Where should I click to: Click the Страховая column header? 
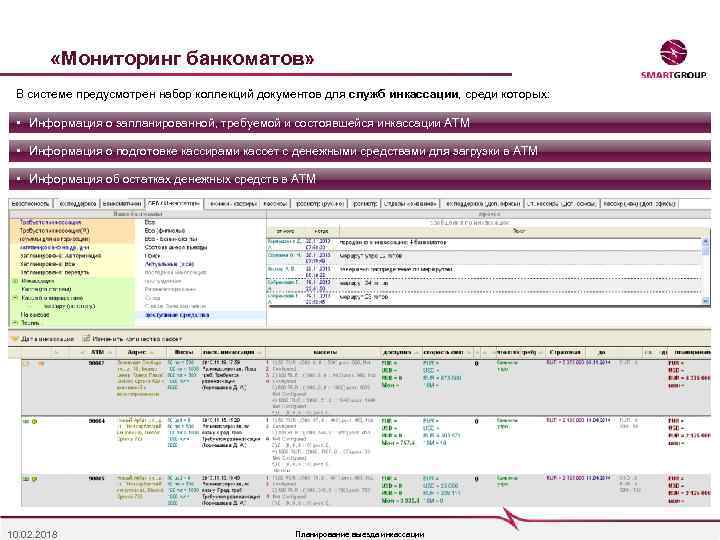[x=565, y=352]
